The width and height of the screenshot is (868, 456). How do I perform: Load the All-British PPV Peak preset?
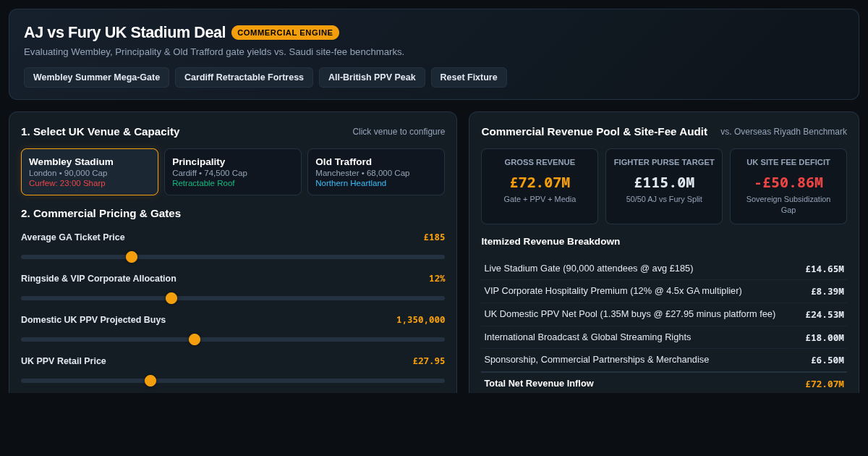[372, 77]
